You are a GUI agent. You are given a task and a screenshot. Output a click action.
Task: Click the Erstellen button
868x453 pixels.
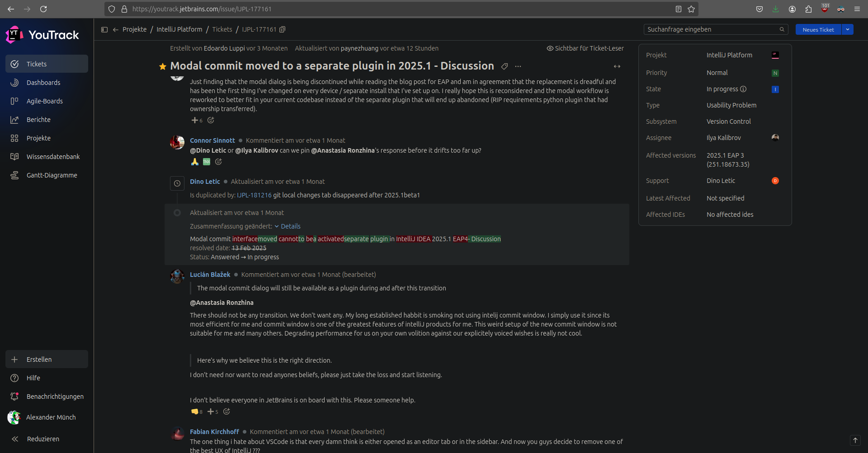pos(47,359)
